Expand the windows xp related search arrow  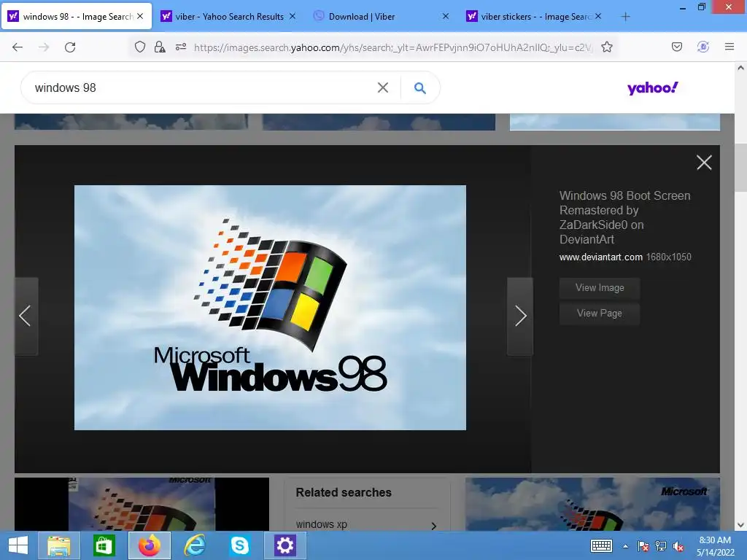(x=433, y=526)
